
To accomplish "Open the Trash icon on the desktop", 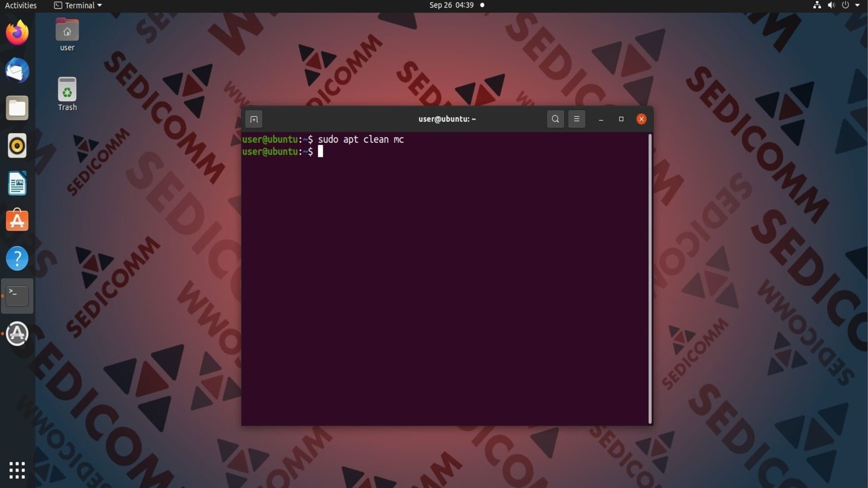I will [x=67, y=94].
